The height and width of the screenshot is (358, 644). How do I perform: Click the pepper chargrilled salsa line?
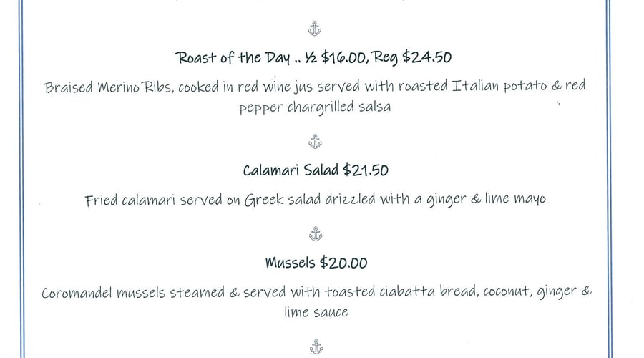315,107
